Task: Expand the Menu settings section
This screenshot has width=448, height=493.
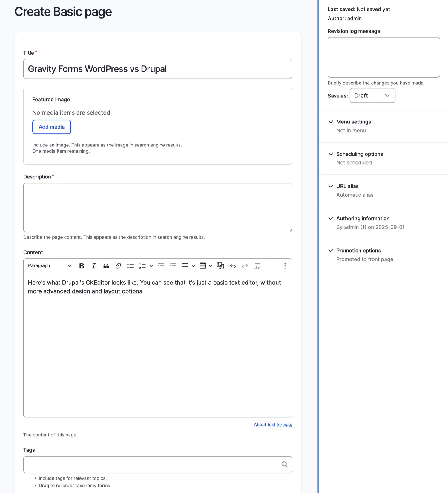Action: coord(354,122)
